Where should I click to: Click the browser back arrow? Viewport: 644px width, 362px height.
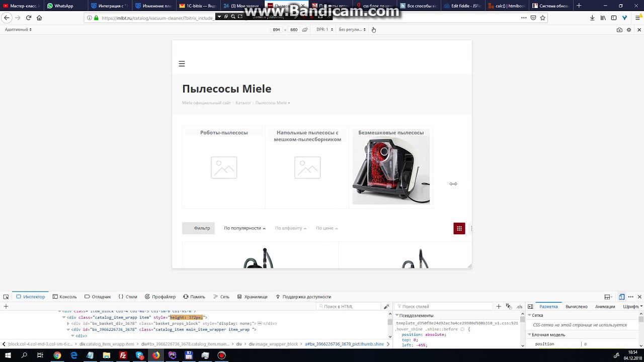7,18
